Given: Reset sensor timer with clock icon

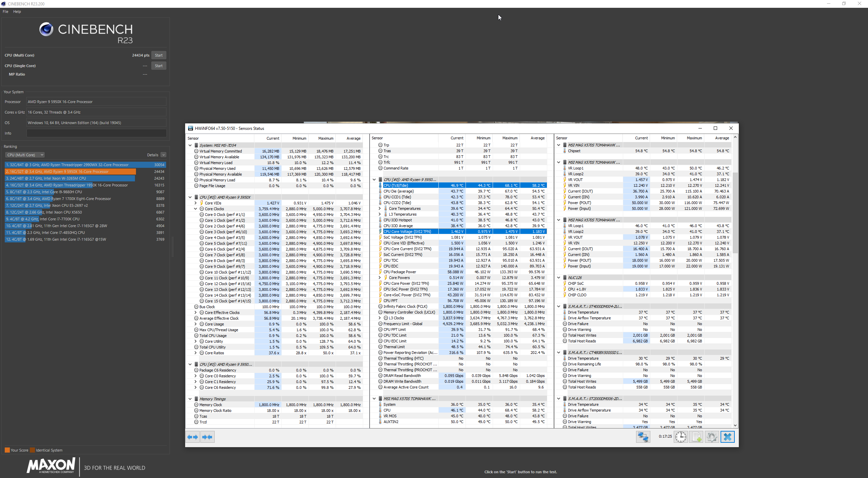Looking at the screenshot, I should point(680,437).
